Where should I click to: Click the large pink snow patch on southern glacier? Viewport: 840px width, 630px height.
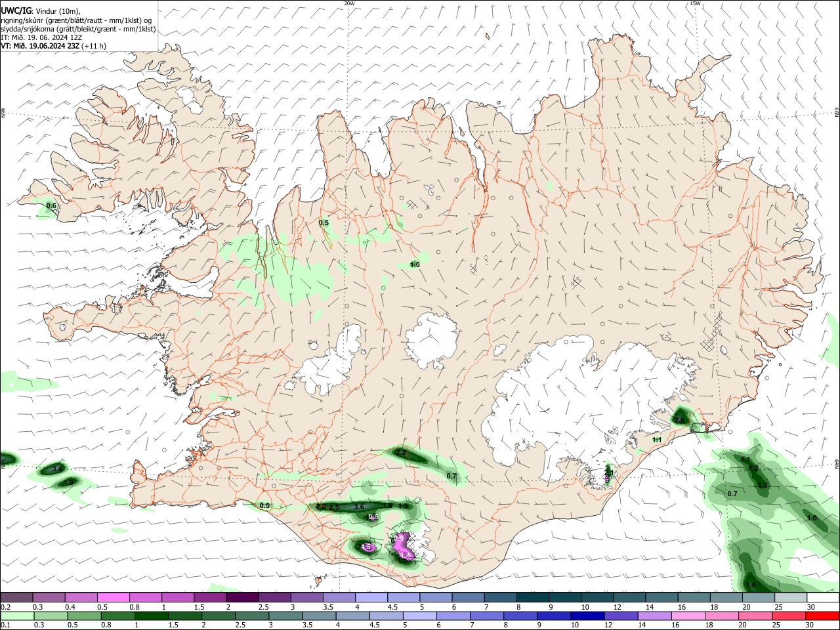pyautogui.click(x=402, y=545)
